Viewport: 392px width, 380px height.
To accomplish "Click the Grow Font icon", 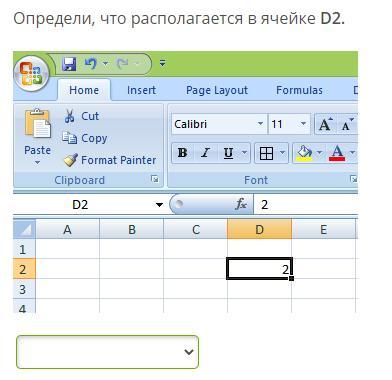I will tap(325, 124).
